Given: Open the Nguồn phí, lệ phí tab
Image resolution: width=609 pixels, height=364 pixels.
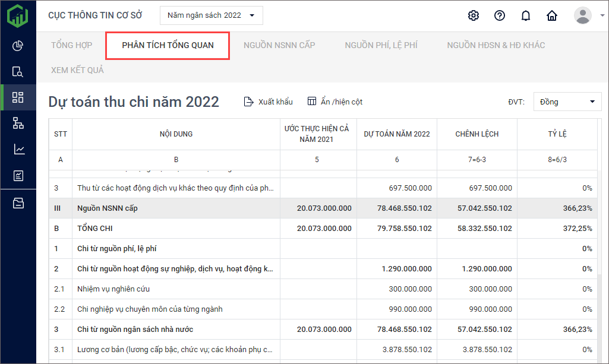Looking at the screenshot, I should (x=381, y=45).
